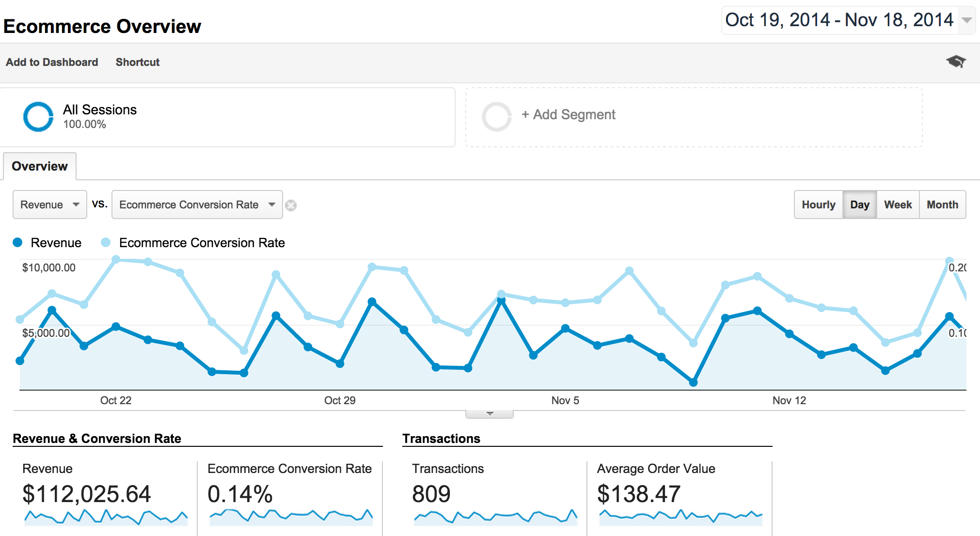Click the Revenue sparkline under $112,025.64
The image size is (980, 536).
(x=106, y=517)
